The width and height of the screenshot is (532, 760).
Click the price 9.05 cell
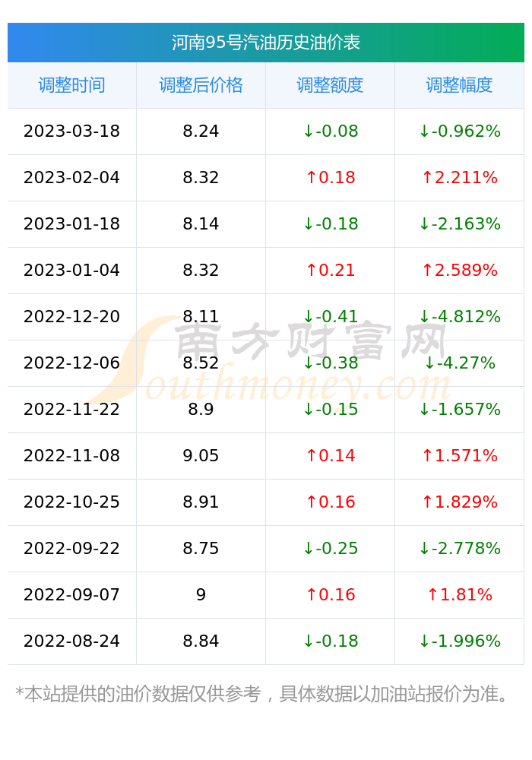(x=201, y=455)
